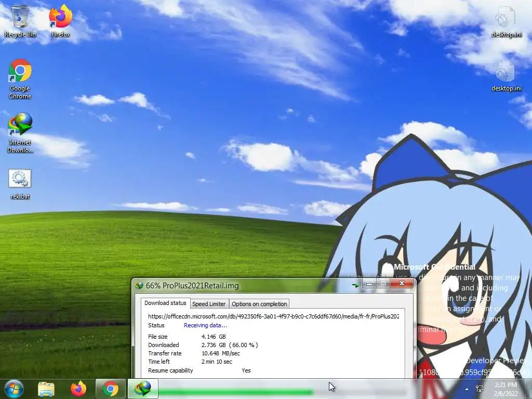Open the Options on completion tab

pos(259,304)
